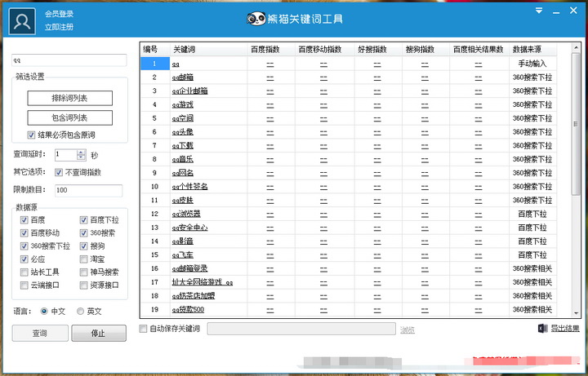Toggle the 360搜索 data source checkbox
Screen dimensions: 588x376
point(83,233)
